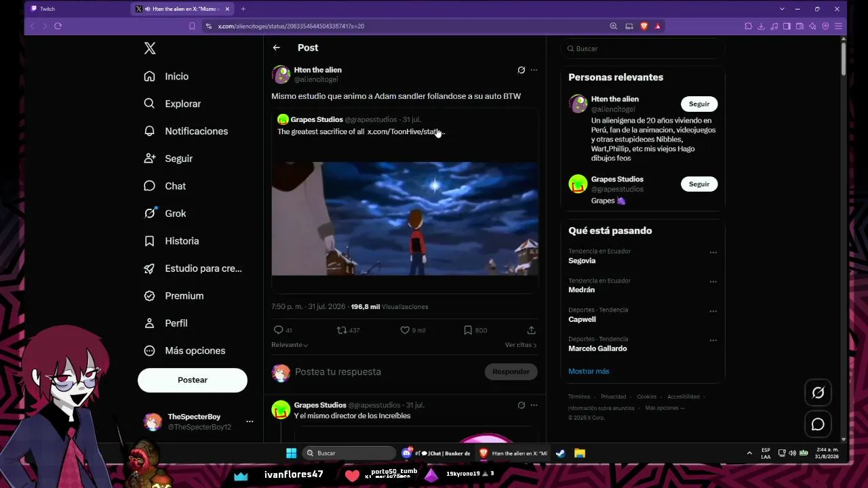Viewport: 868px width, 488px height.
Task: Open Chat in the sidebar
Action: [x=165, y=186]
